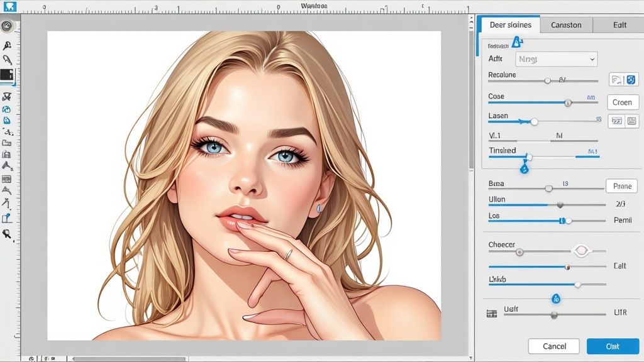
Task: Click the window title text at top center
Action: pyautogui.click(x=314, y=6)
